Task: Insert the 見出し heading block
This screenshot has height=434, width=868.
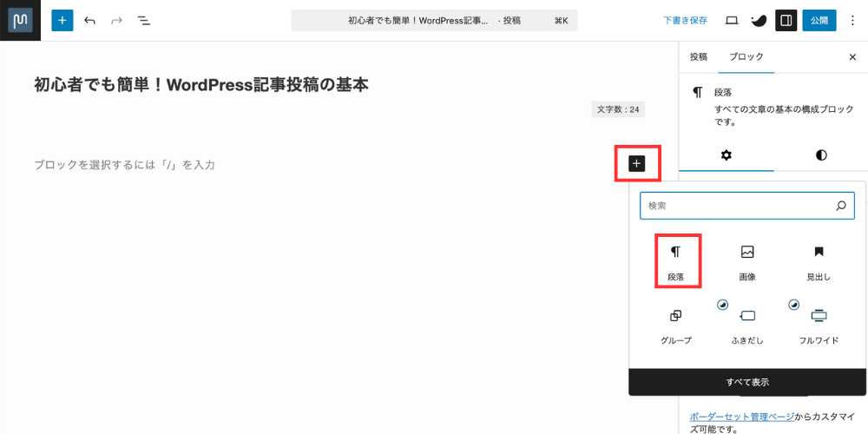Action: (x=819, y=261)
